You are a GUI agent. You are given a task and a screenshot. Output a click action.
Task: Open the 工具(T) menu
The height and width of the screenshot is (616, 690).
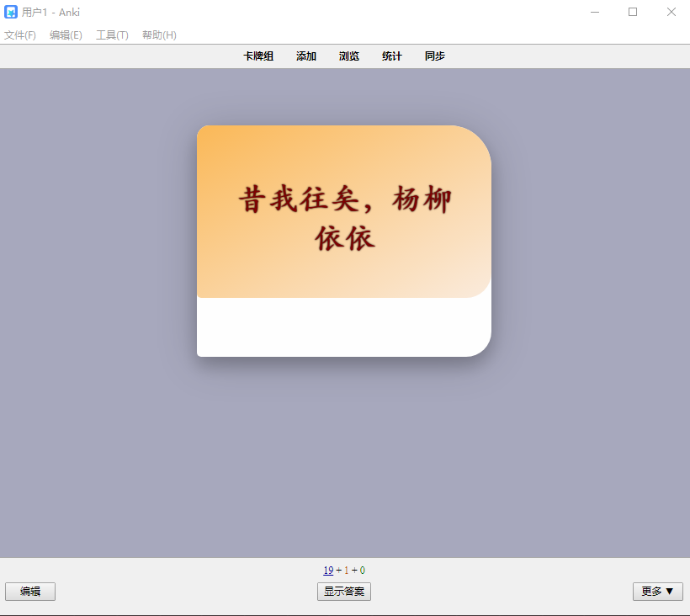[112, 35]
